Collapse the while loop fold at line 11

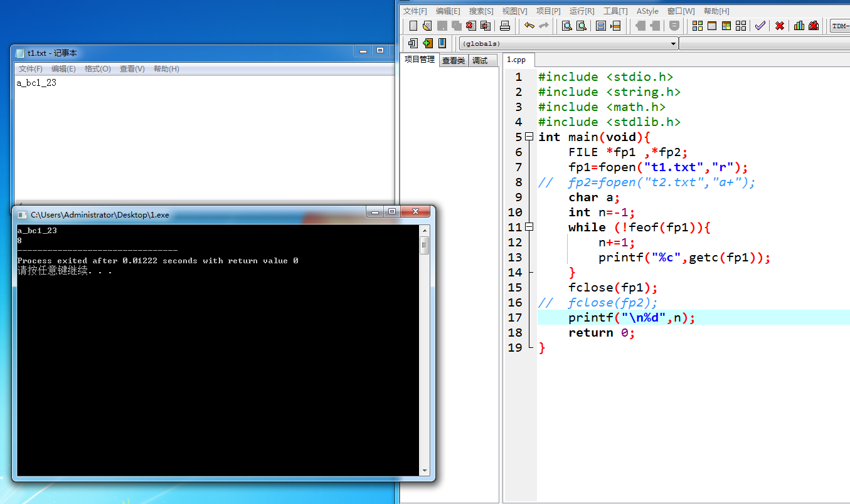(529, 227)
